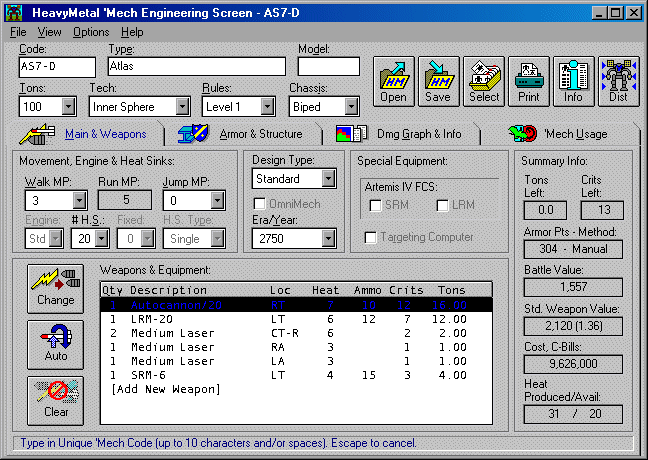Click the Print icon button
The width and height of the screenshot is (648, 460).
click(x=529, y=81)
